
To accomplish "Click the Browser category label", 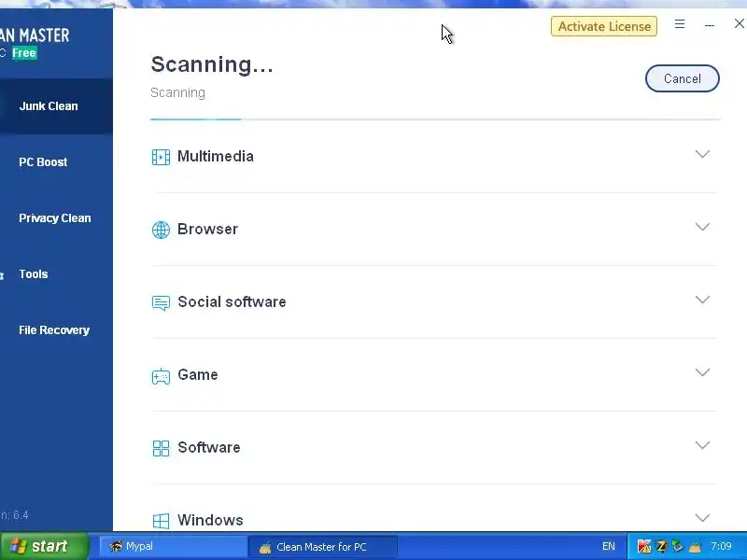I will pyautogui.click(x=207, y=229).
